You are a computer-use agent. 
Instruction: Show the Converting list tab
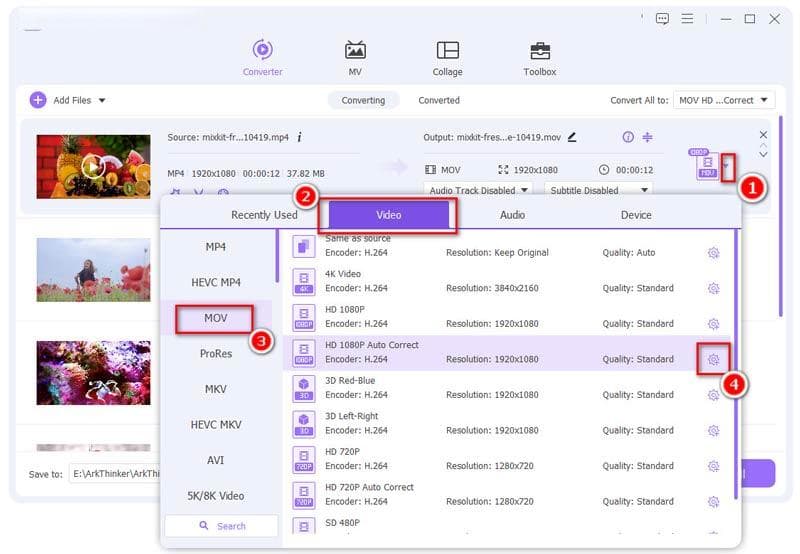[363, 100]
